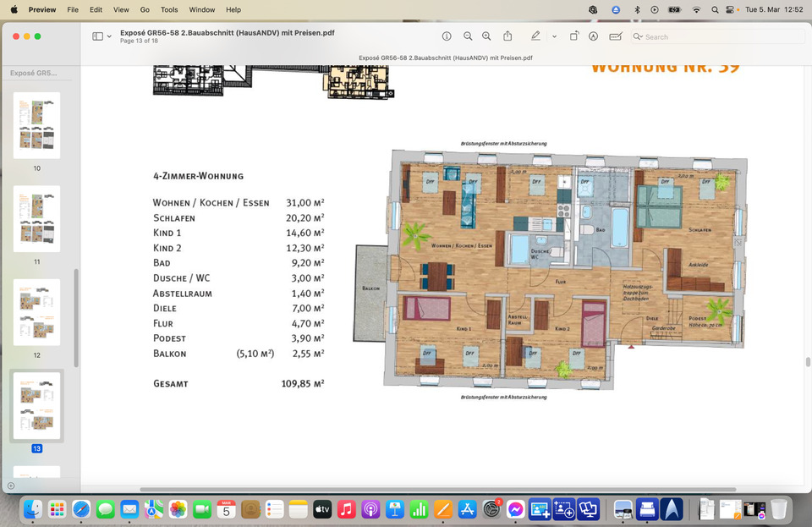Select the Highlight pen tool
812x527 pixels.
[535, 36]
